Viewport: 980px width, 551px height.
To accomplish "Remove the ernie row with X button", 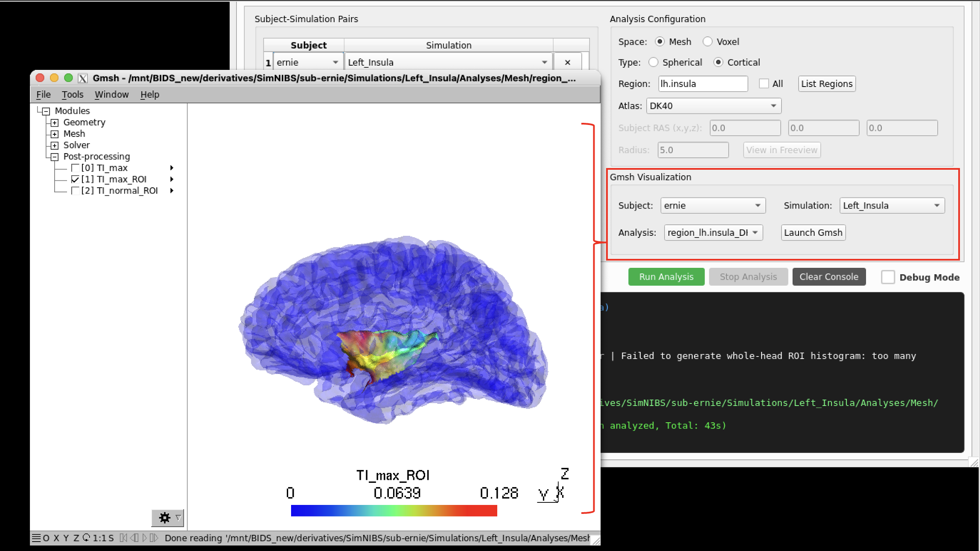I will 567,62.
